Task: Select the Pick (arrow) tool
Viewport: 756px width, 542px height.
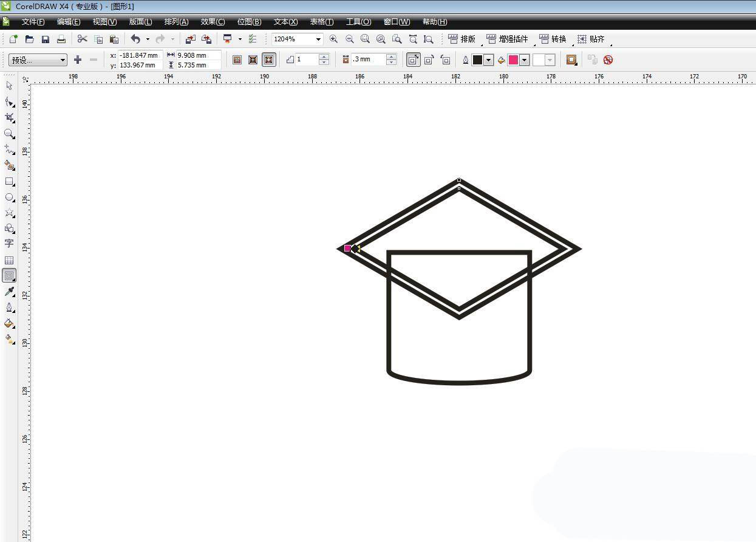Action: pos(9,86)
